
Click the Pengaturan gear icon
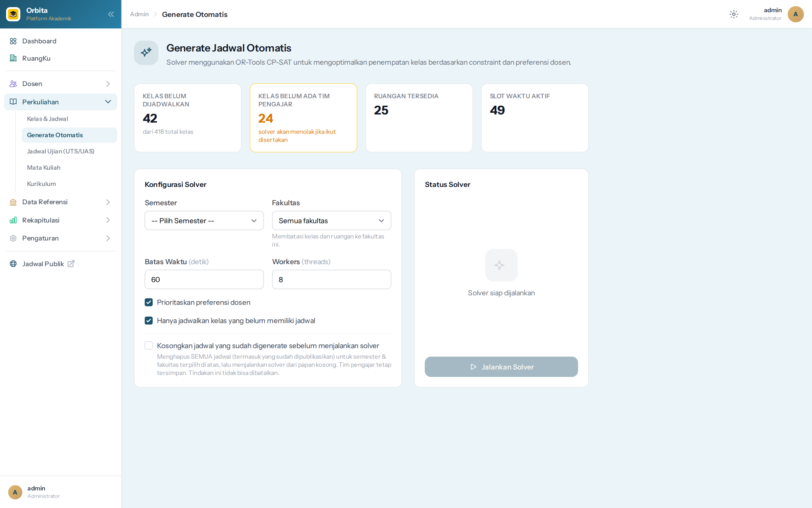13,238
